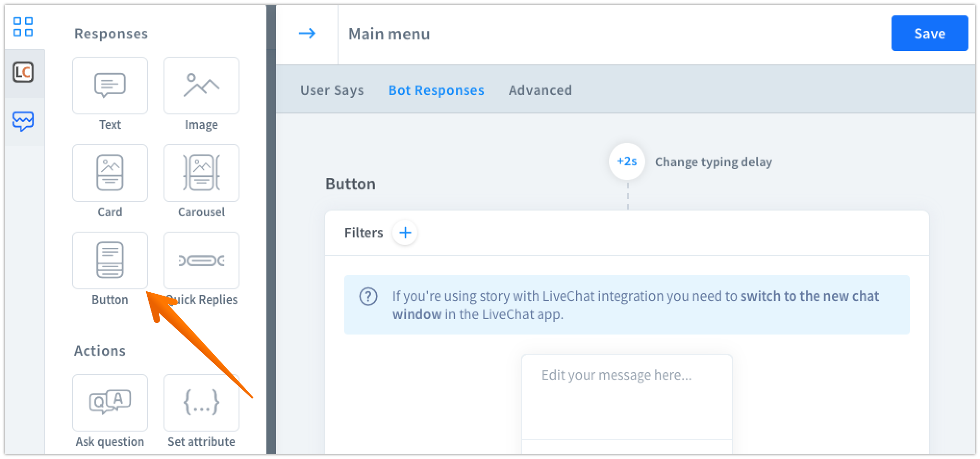Change the typing delay of +2s

tap(627, 161)
